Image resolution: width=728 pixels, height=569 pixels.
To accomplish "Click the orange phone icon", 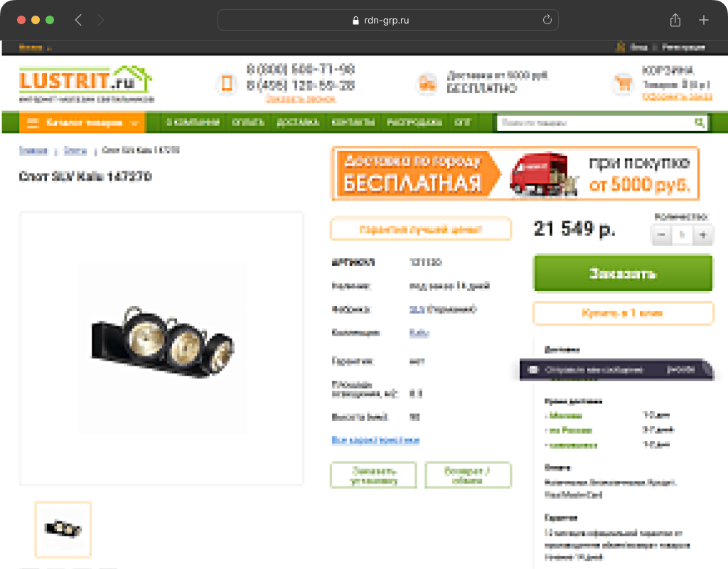I will tap(227, 84).
